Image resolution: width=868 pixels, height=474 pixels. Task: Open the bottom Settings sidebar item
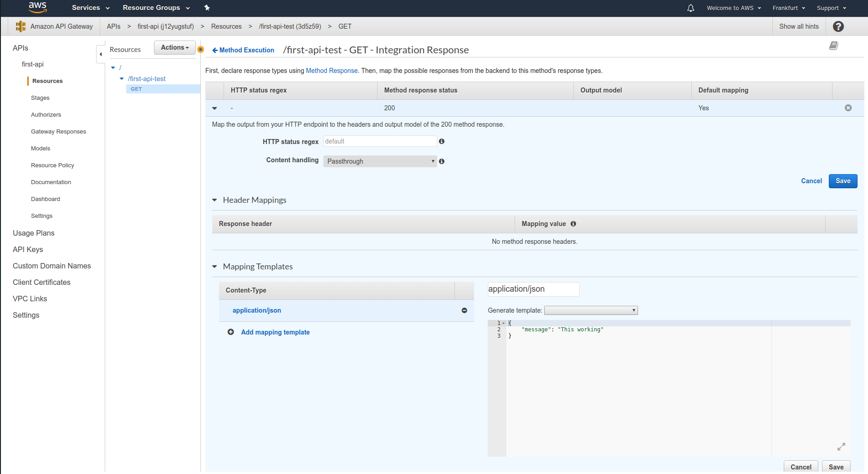[26, 315]
